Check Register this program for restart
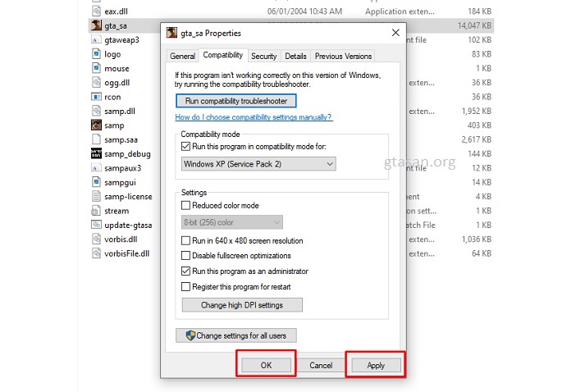Image resolution: width=576 pixels, height=392 pixels. pyautogui.click(x=186, y=287)
